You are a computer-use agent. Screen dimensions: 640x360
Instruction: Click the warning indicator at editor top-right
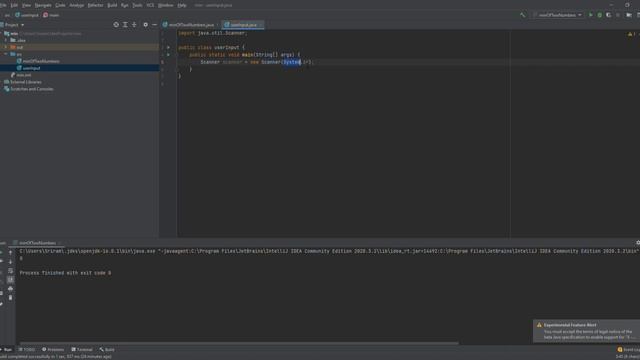632,34
